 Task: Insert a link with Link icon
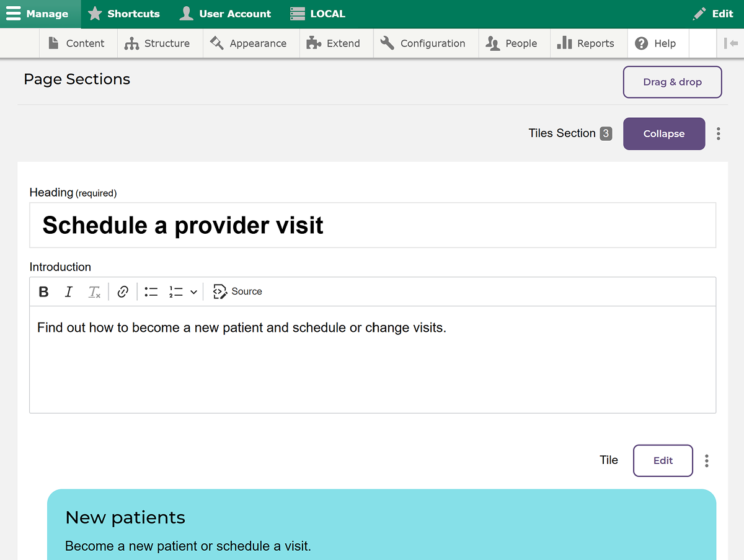click(x=123, y=291)
